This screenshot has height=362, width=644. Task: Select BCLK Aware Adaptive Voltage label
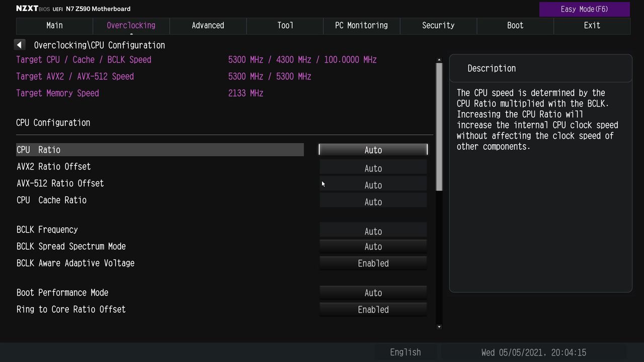tap(75, 263)
